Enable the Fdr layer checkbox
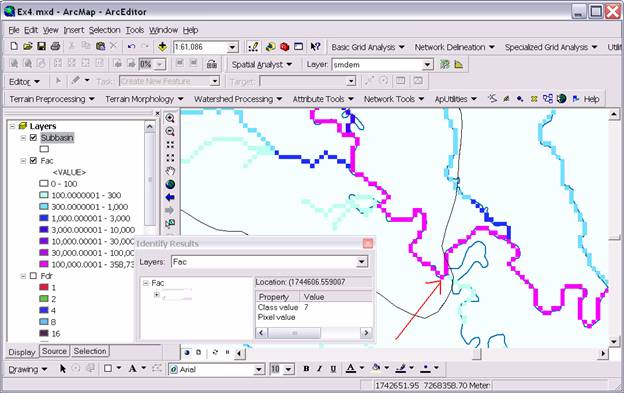 click(33, 276)
